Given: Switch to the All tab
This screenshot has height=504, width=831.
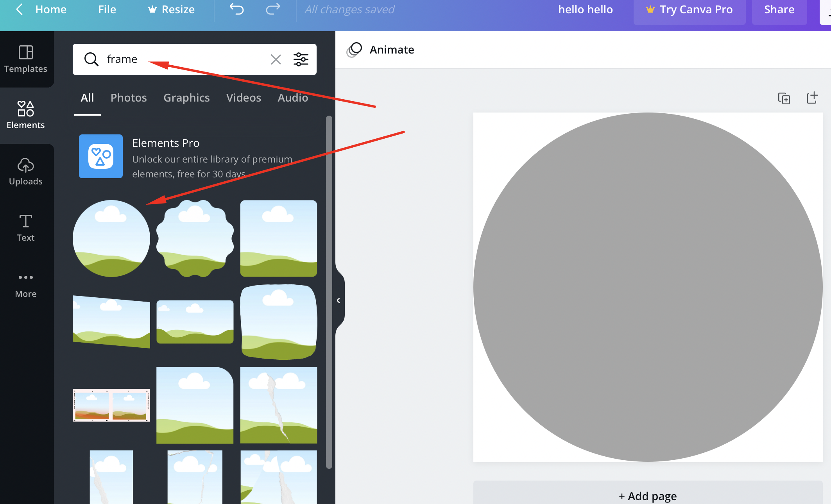Looking at the screenshot, I should [x=87, y=98].
